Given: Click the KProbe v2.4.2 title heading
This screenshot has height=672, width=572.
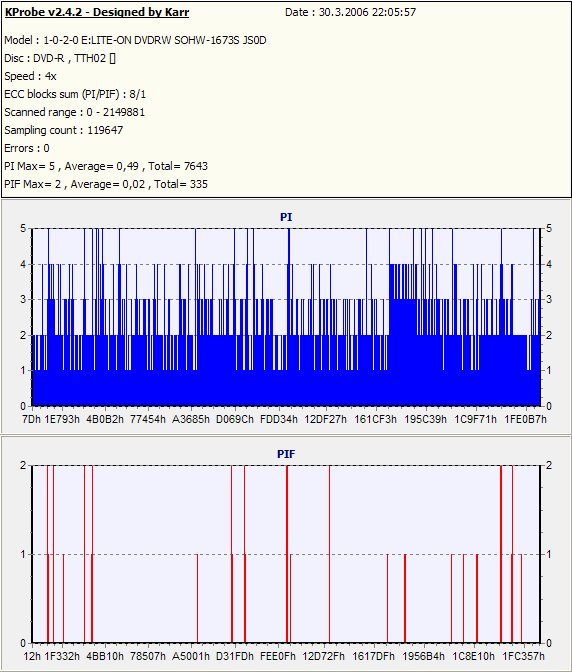Looking at the screenshot, I should pyautogui.click(x=97, y=12).
